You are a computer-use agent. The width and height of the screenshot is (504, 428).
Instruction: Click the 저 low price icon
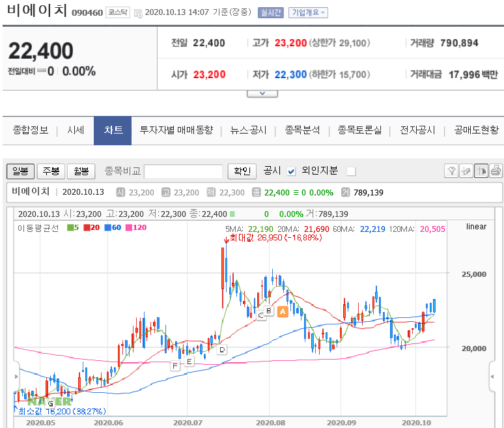coord(211,192)
